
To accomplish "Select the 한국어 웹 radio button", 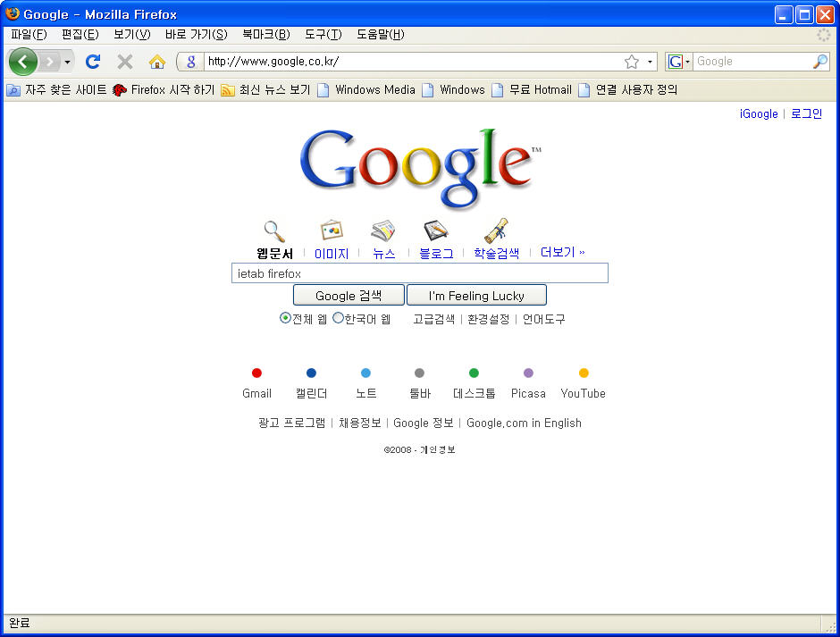I will click(339, 318).
